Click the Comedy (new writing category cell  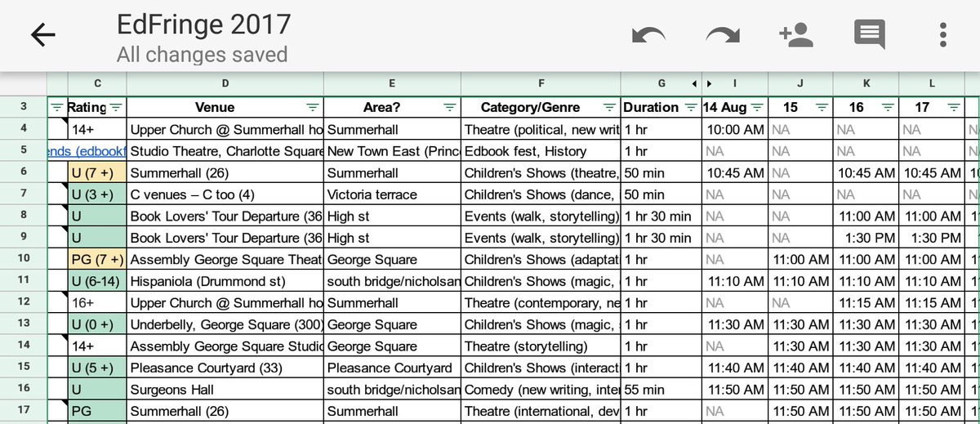tap(541, 390)
